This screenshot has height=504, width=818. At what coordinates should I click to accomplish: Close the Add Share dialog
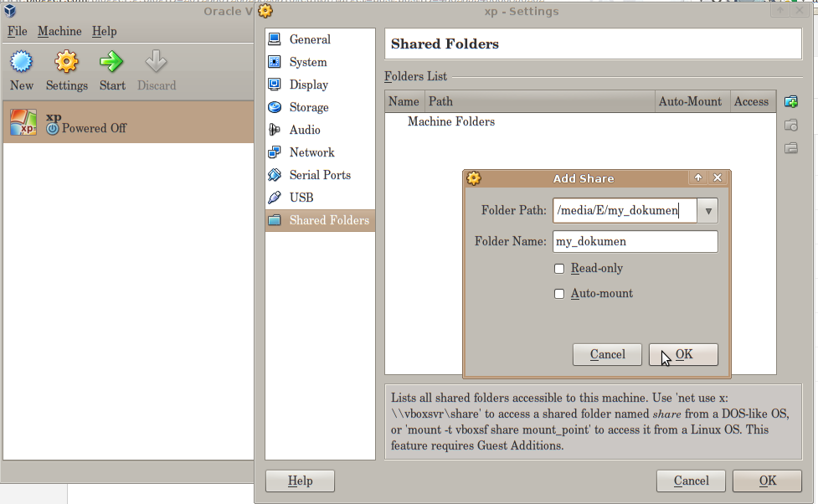pos(718,178)
